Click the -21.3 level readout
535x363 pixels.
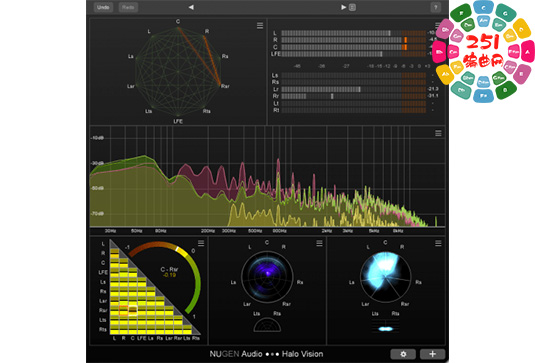pos(433,89)
